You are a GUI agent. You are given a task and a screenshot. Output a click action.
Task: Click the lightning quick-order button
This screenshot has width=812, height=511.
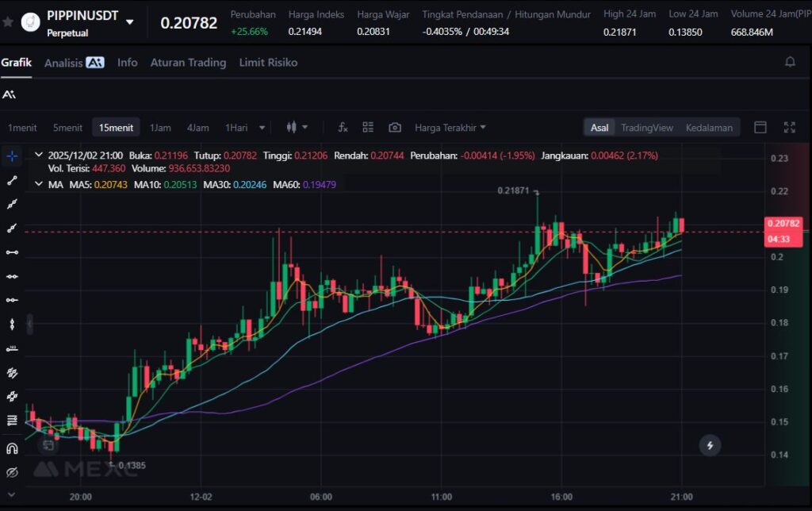click(710, 446)
